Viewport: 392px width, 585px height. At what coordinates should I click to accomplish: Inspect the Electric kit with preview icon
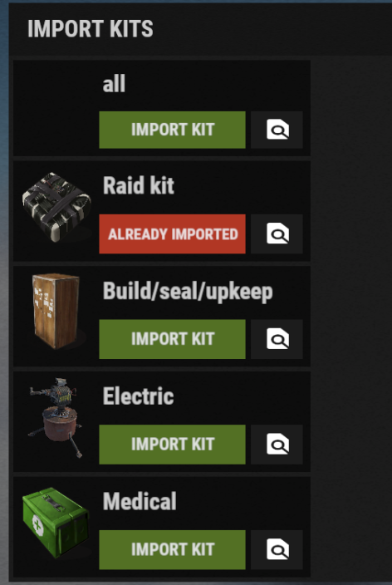click(x=277, y=445)
